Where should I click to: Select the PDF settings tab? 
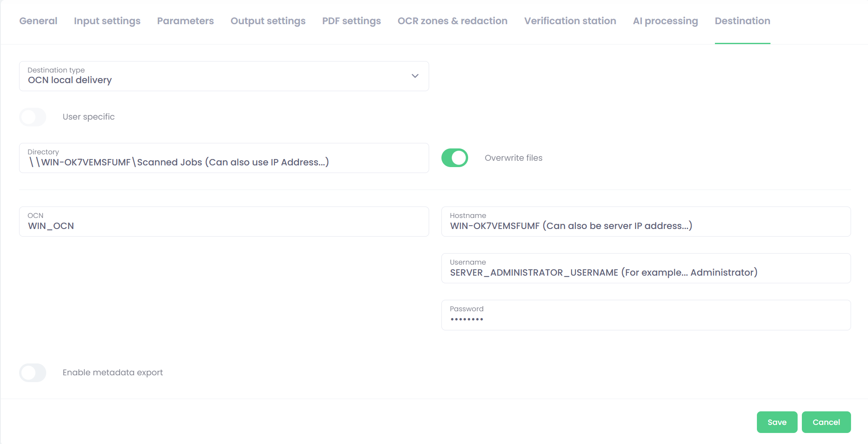click(x=352, y=21)
